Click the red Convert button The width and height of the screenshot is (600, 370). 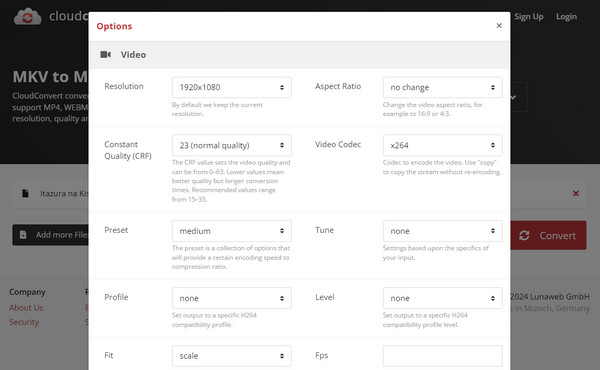click(x=548, y=235)
